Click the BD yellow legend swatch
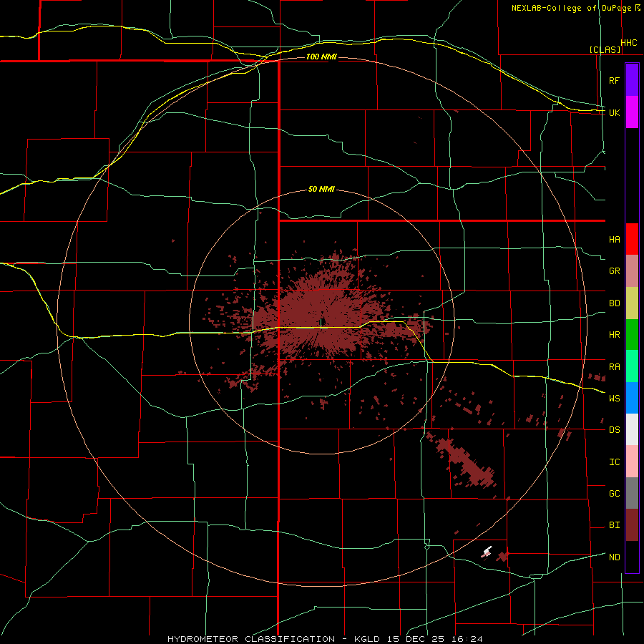The height and width of the screenshot is (644, 644). (632, 303)
